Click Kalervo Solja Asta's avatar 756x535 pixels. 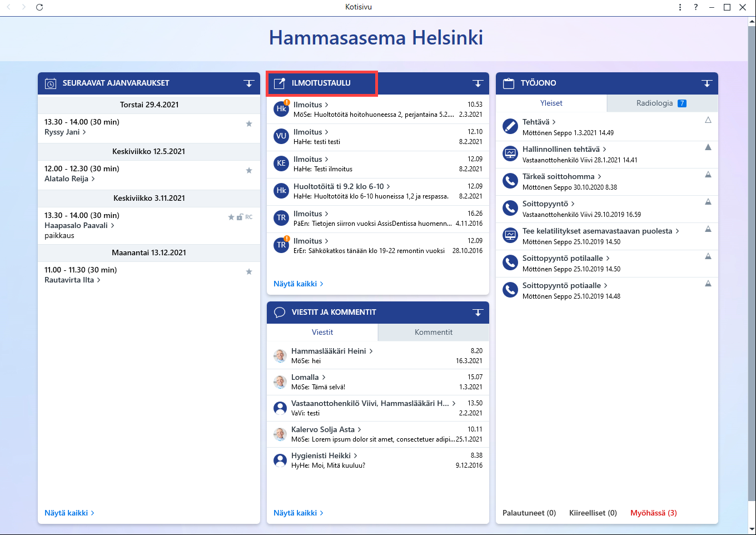[280, 434]
